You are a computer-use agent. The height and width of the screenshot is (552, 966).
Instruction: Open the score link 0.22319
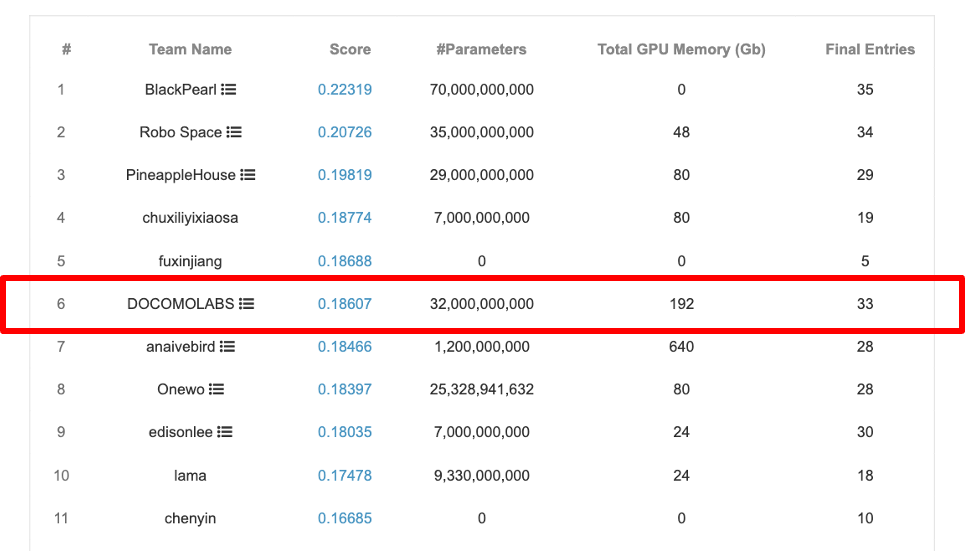coord(344,89)
